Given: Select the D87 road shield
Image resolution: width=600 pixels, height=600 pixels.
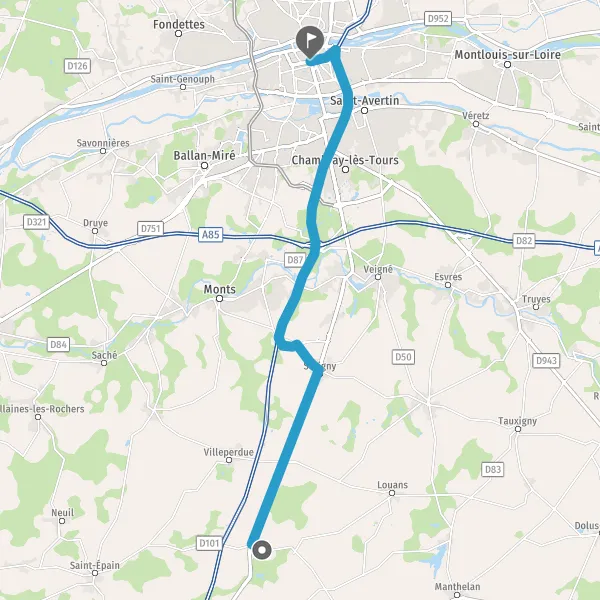Looking at the screenshot, I should [295, 260].
